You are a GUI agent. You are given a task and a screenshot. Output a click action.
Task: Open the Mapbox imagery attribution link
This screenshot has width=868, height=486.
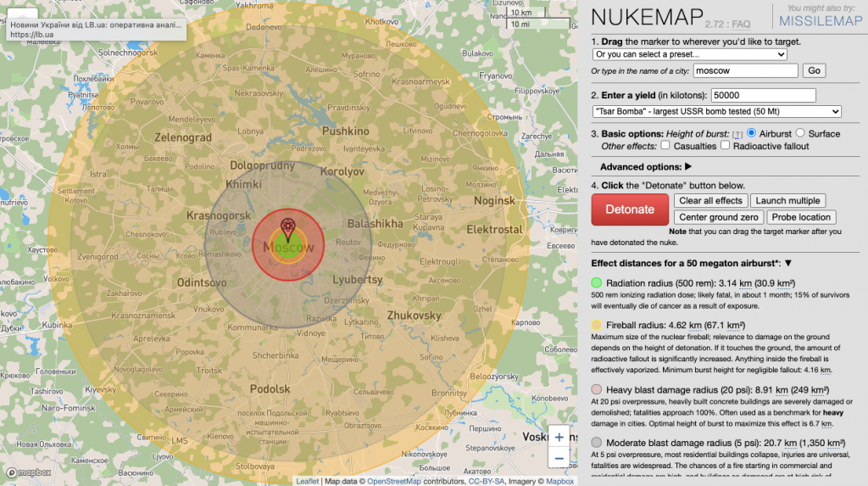click(559, 481)
